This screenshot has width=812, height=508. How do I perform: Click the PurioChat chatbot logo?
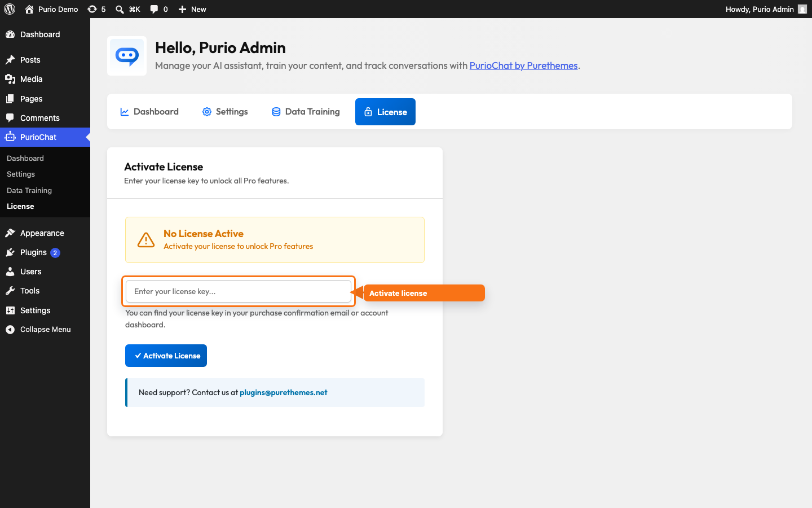(127, 56)
